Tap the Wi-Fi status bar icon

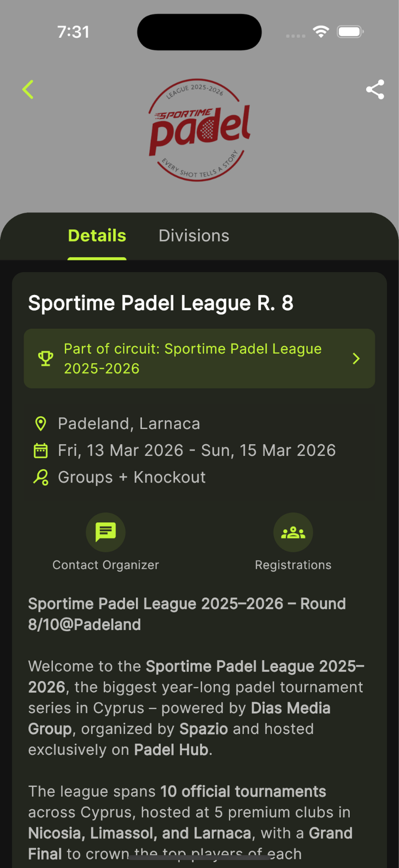pyautogui.click(x=320, y=32)
